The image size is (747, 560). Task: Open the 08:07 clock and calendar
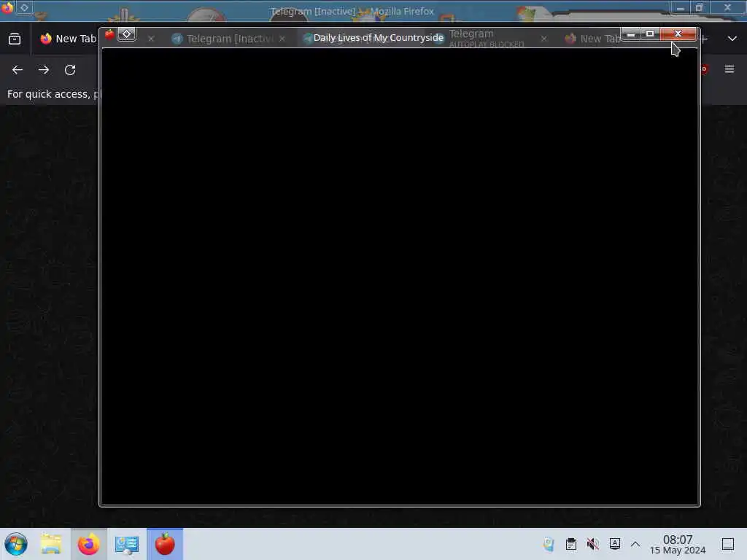point(678,544)
